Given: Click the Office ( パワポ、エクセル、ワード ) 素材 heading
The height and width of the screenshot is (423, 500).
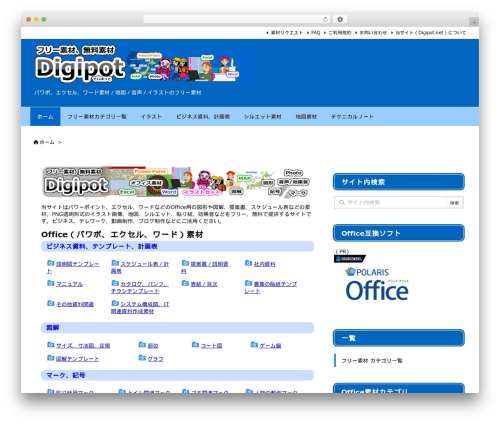Looking at the screenshot, I should pos(122,235).
